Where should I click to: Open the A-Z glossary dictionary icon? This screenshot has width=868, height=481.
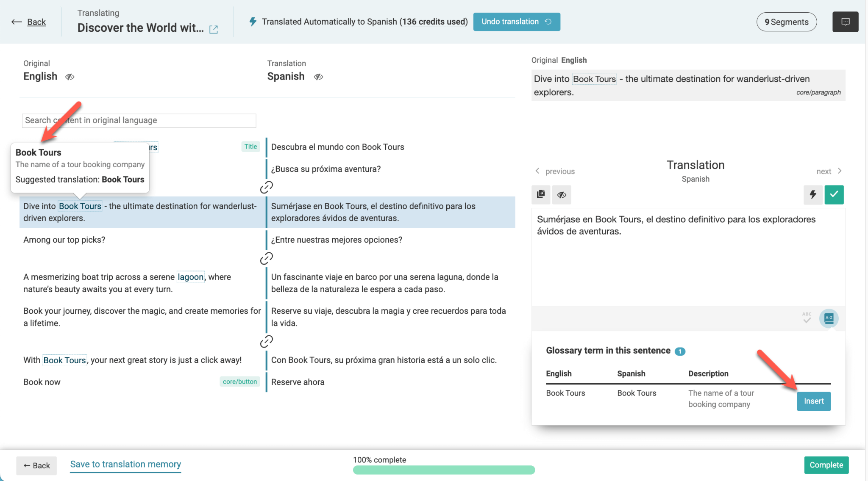[829, 318]
